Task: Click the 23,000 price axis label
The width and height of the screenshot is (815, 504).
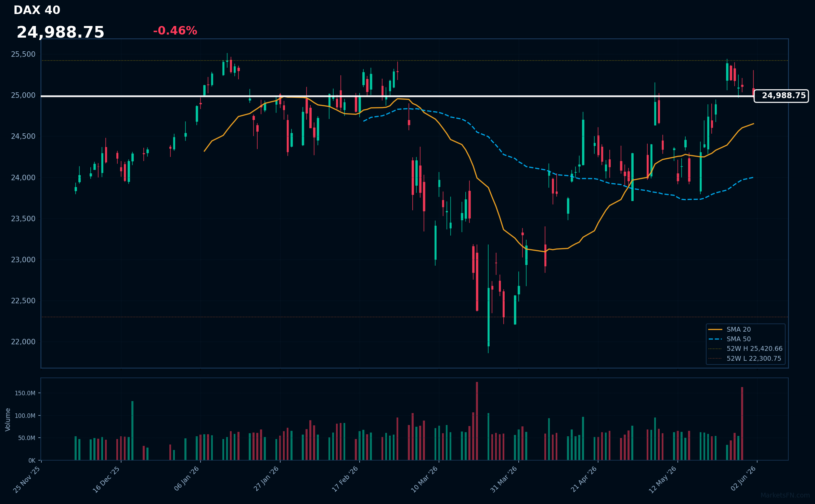Action: 23,260
